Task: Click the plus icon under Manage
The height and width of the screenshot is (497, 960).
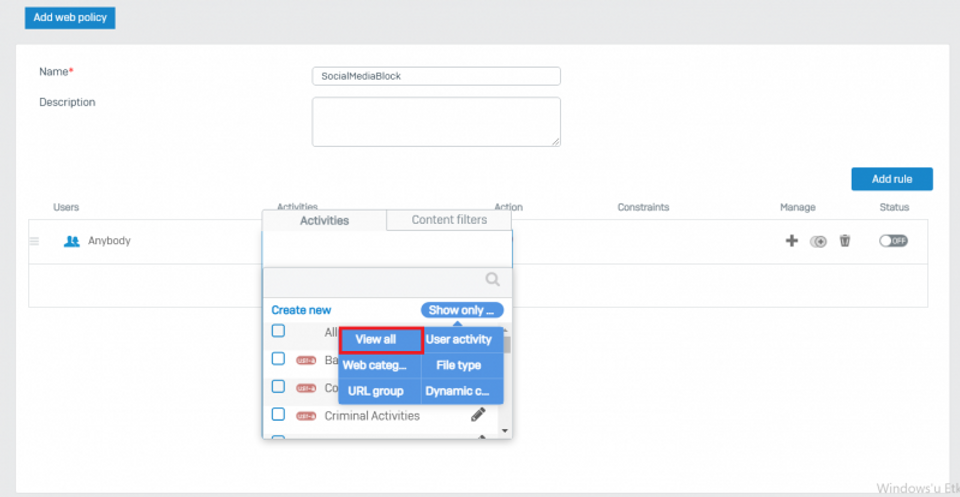Action: (791, 241)
